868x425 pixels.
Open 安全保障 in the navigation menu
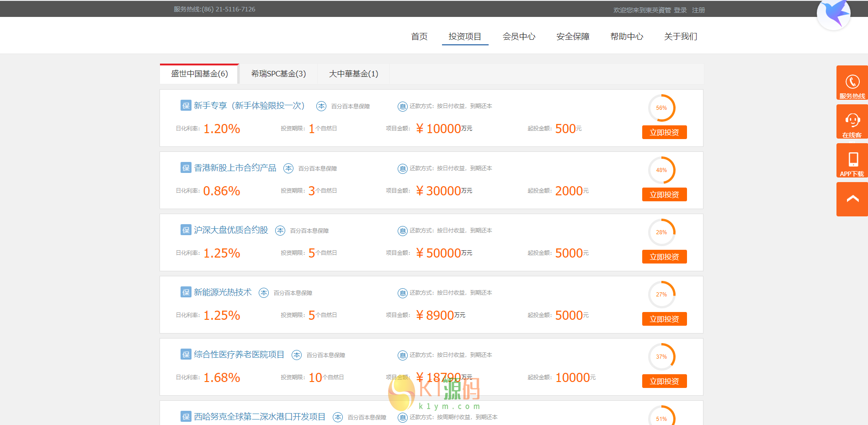coord(573,37)
